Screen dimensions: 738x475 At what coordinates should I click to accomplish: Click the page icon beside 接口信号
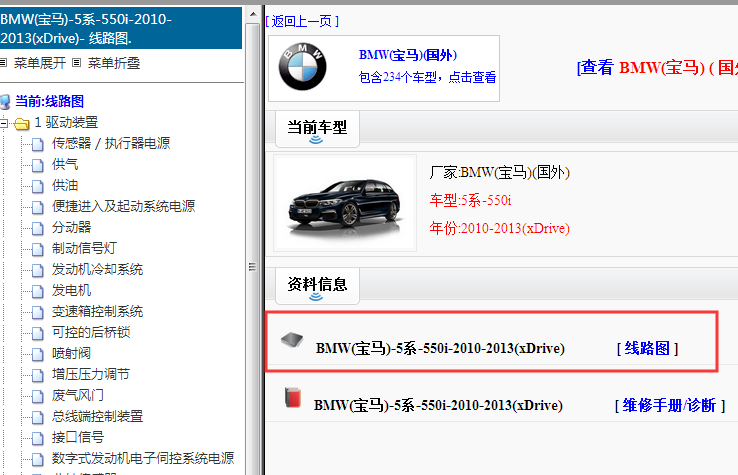pyautogui.click(x=38, y=438)
